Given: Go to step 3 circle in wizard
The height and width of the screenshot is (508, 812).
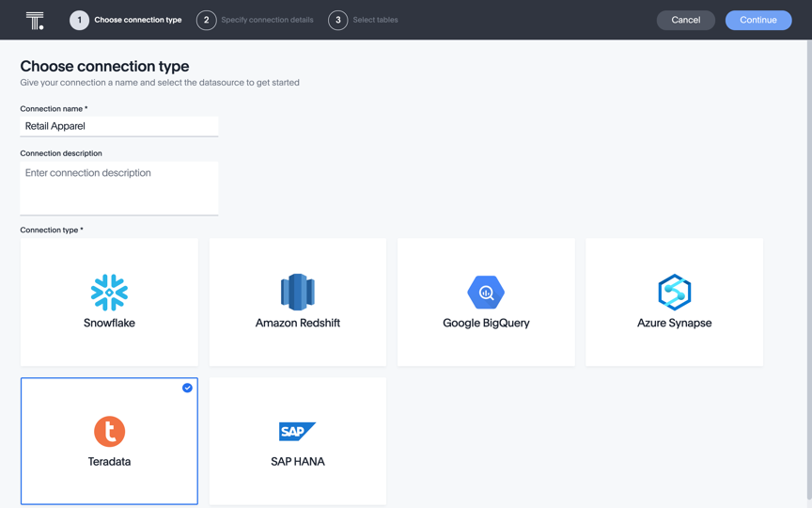Looking at the screenshot, I should point(338,20).
